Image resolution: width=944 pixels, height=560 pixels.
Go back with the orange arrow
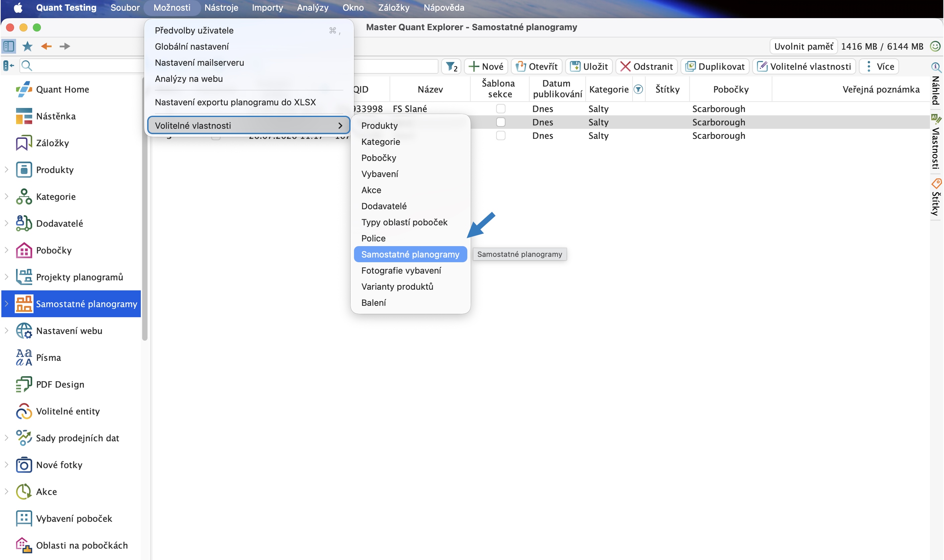46,46
